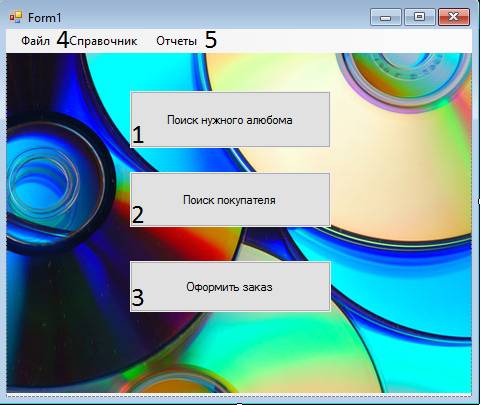The image size is (480, 405).
Task: Close the Form1 window
Action: [x=454, y=17]
